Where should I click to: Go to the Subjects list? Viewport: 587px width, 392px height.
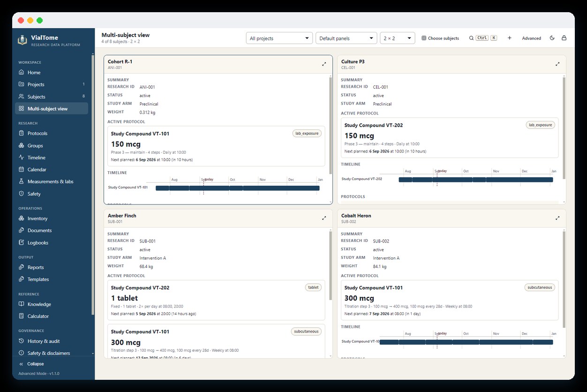click(x=52, y=97)
